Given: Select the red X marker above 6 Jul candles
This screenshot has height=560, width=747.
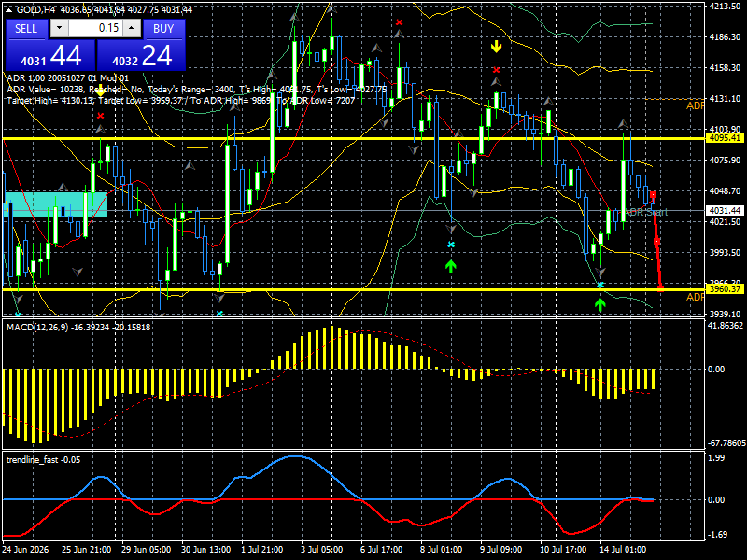Looking at the screenshot, I should tap(400, 22).
